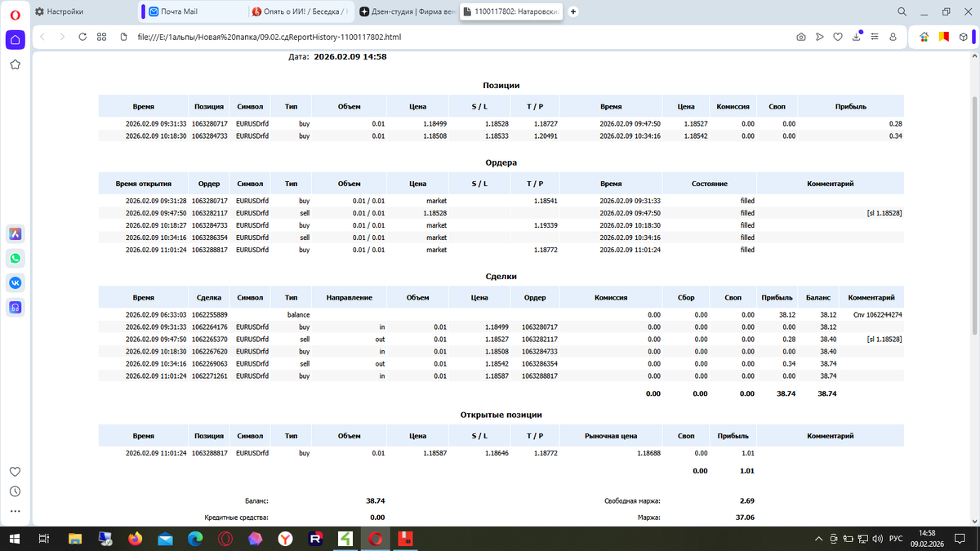Open a new browser tab
The image size is (980, 551).
pyautogui.click(x=573, y=11)
